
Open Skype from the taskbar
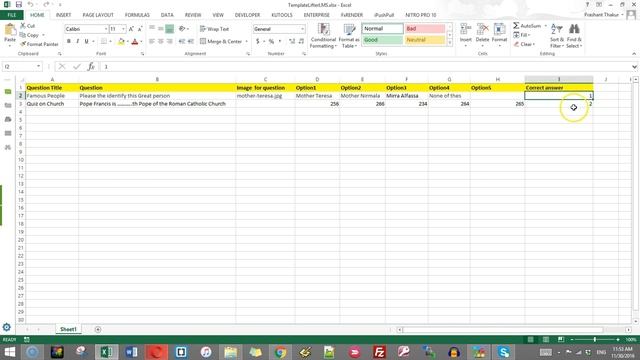pyautogui.click(x=503, y=352)
